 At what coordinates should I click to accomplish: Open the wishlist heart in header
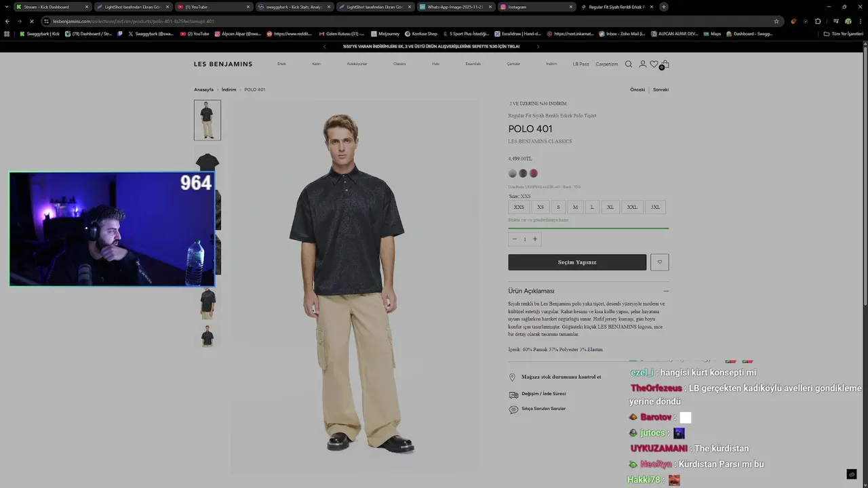pos(654,64)
